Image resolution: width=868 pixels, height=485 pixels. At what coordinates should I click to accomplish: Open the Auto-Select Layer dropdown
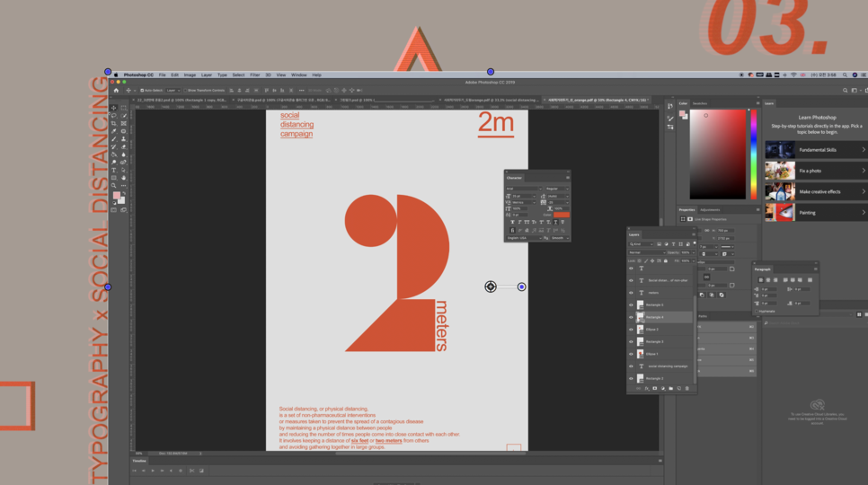coord(173,90)
